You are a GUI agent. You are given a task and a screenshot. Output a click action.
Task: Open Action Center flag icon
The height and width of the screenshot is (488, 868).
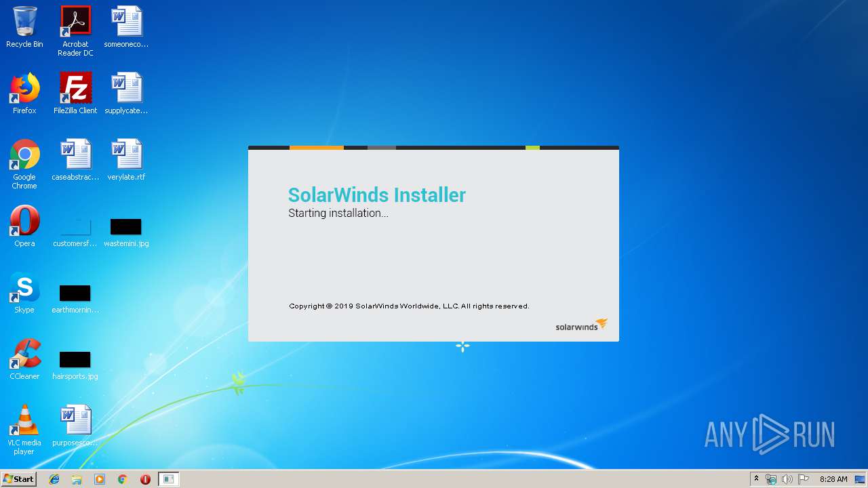pyautogui.click(x=804, y=479)
